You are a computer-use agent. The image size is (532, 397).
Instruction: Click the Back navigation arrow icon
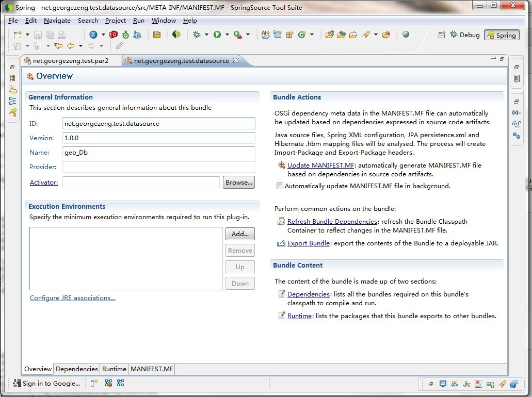point(71,46)
